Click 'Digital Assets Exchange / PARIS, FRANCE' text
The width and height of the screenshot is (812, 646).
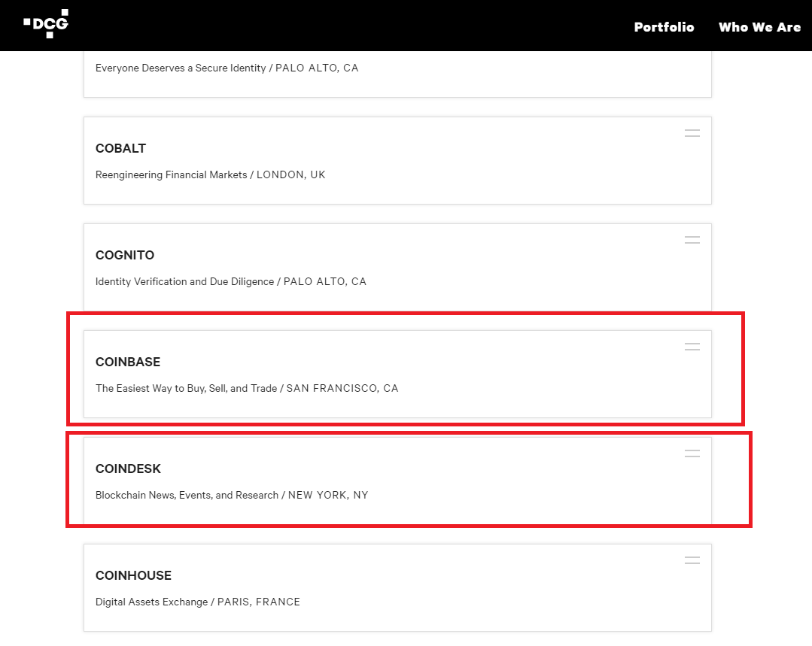point(198,602)
